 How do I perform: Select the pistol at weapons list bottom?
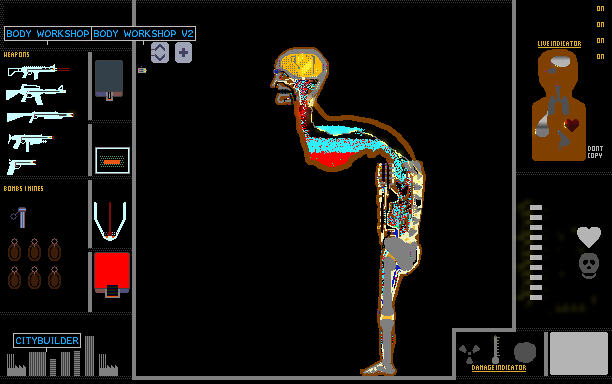tap(21, 166)
